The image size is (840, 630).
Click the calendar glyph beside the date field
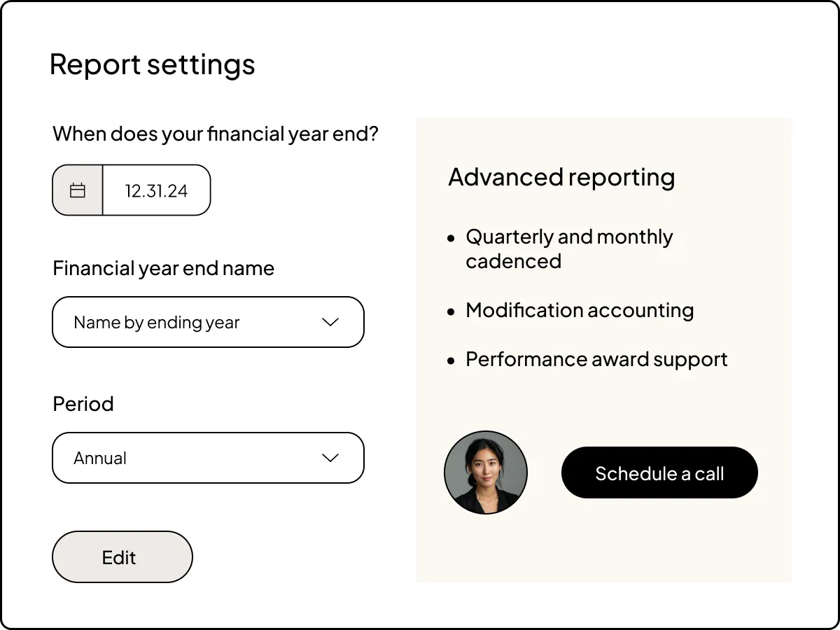78,189
